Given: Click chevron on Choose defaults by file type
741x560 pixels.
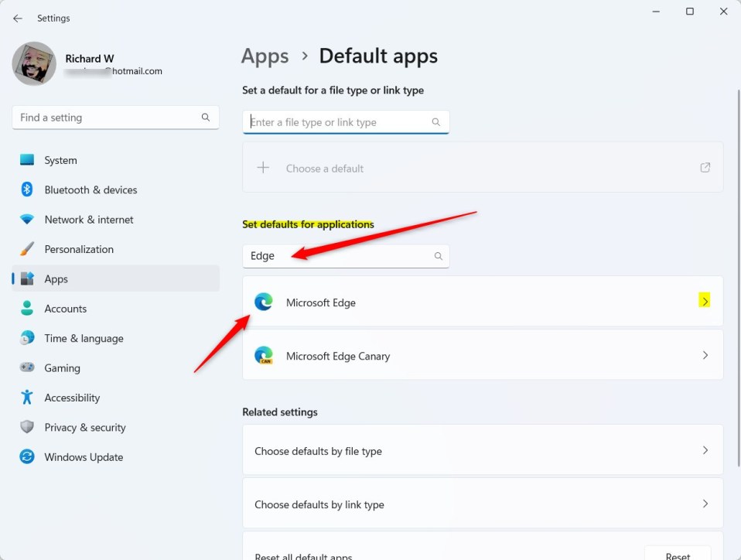Looking at the screenshot, I should point(705,450).
